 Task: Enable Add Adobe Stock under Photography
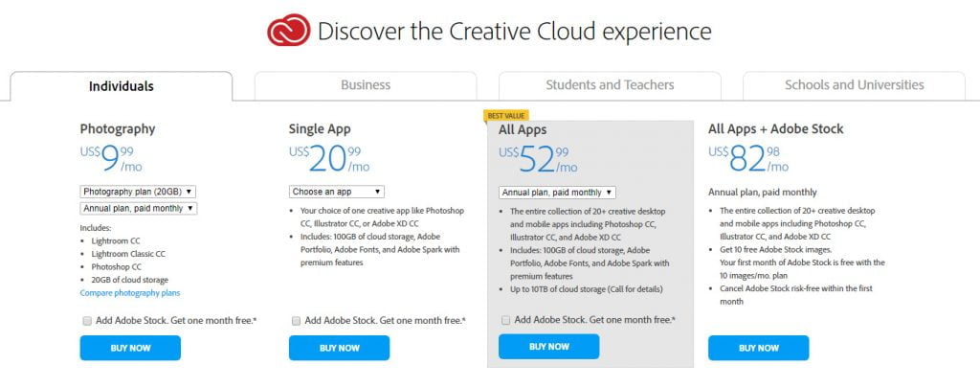(87, 320)
